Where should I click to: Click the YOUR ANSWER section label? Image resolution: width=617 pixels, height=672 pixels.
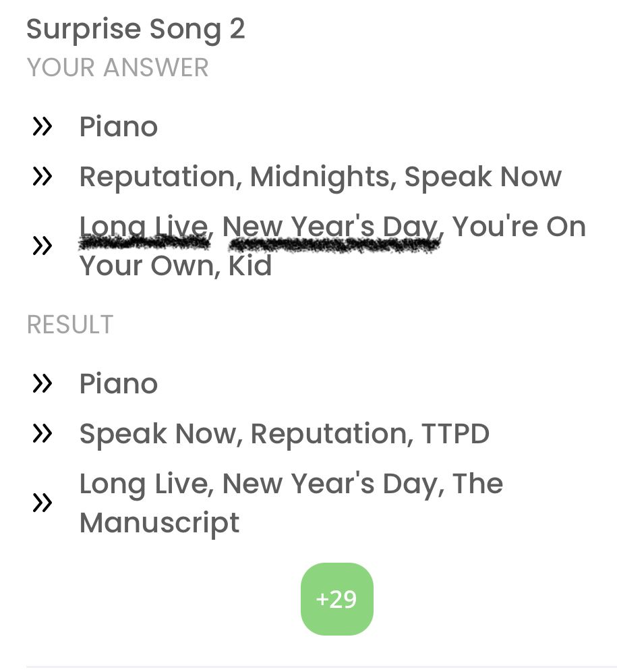117,67
